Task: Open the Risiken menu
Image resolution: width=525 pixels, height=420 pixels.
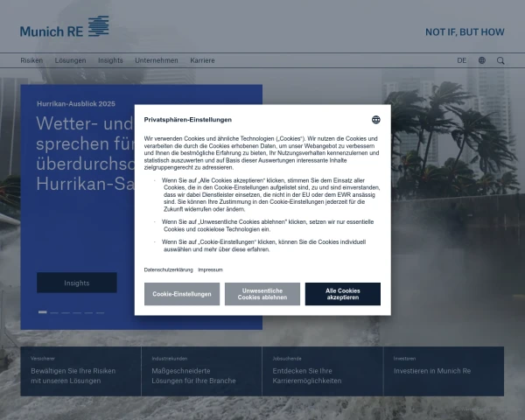Action: (31, 60)
